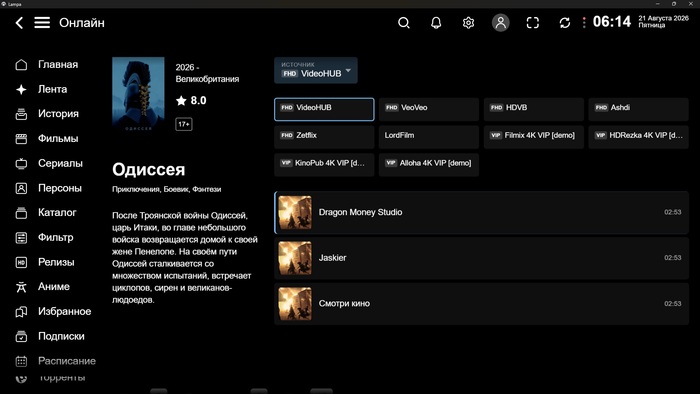This screenshot has height=394, width=700.
Task: Click the Dragon Money Studio thumbnail
Action: coord(295,212)
